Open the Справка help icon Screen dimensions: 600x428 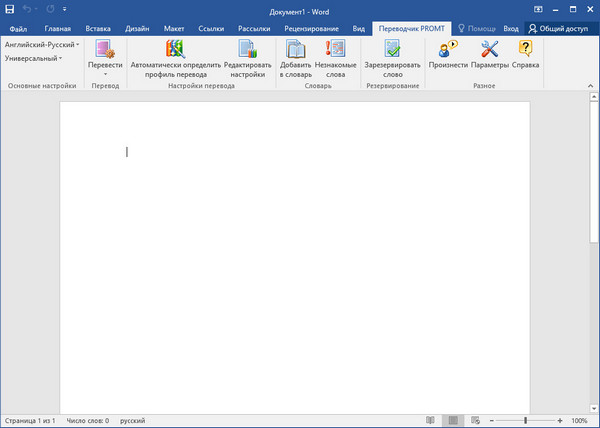click(526, 48)
